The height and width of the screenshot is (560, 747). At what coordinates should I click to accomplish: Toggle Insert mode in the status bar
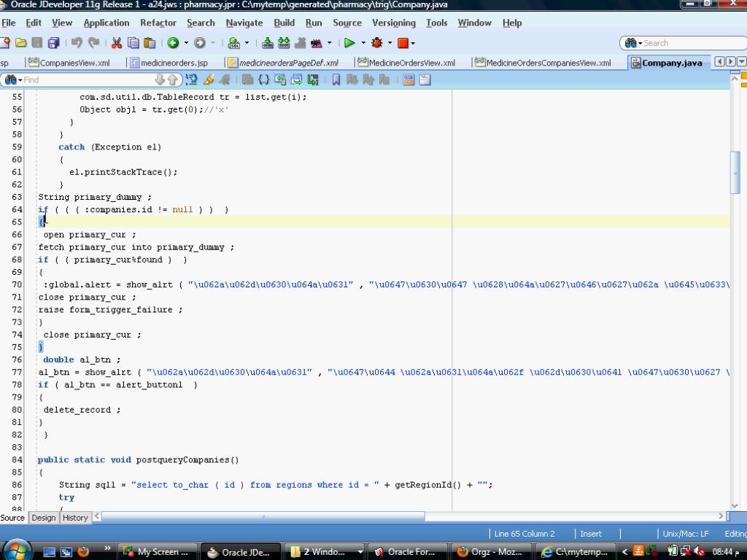(x=591, y=534)
